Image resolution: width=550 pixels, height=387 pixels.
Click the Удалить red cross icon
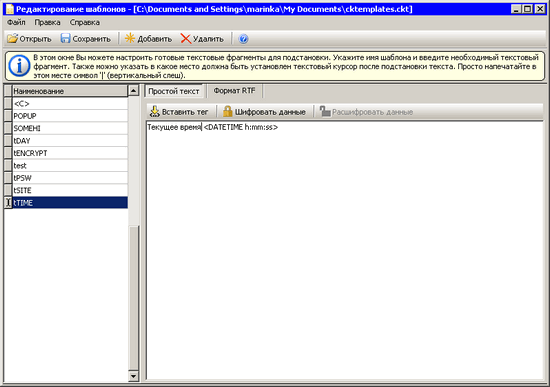[x=186, y=39]
